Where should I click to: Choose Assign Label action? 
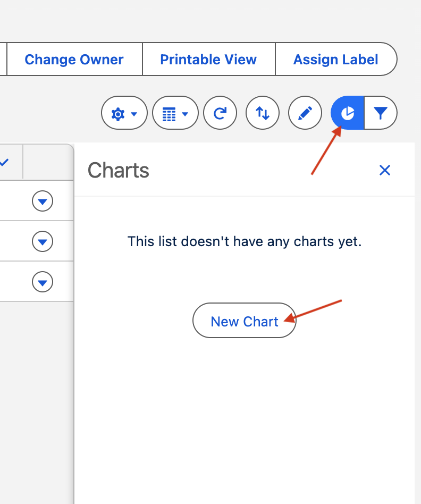click(x=336, y=59)
